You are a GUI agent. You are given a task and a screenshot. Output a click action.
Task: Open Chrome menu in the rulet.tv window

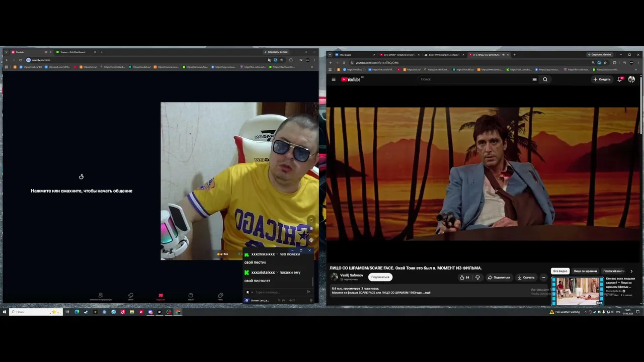click(314, 60)
